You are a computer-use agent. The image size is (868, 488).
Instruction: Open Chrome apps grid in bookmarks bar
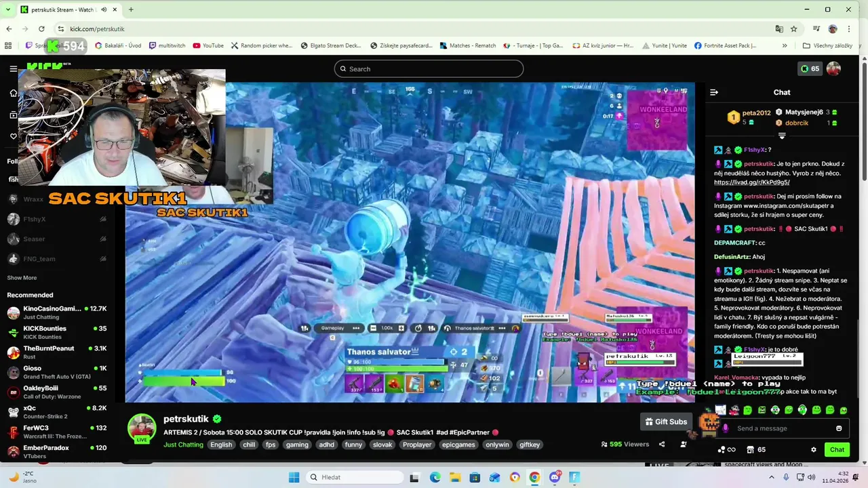8,45
